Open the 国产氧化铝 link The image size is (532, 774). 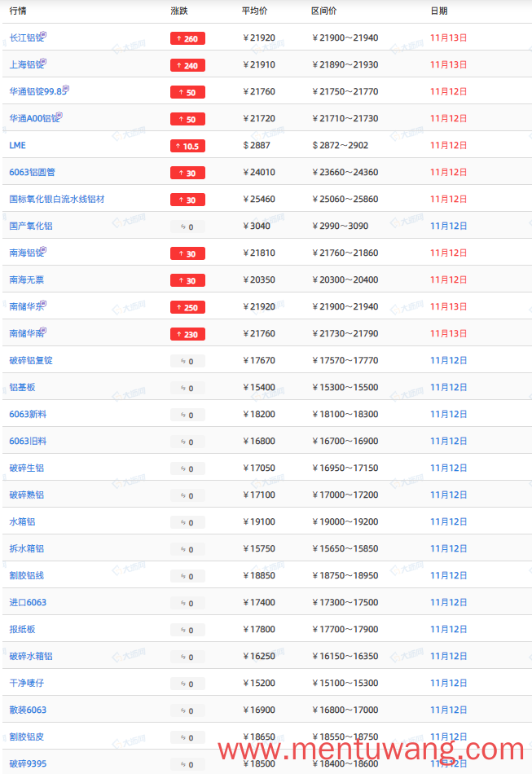(31, 226)
